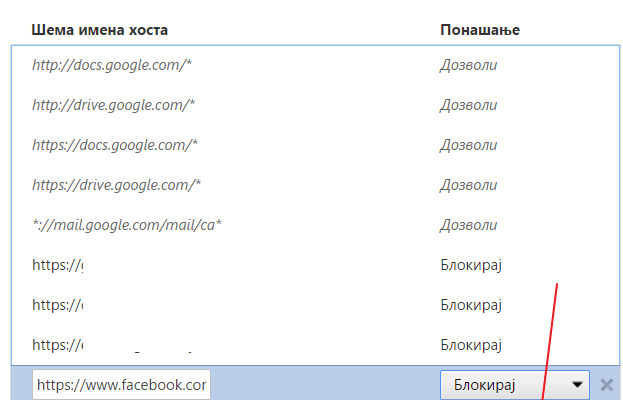Click Дозволи beside http://drive.google.com/*
Screen dimensions: 623x400
click(x=468, y=105)
